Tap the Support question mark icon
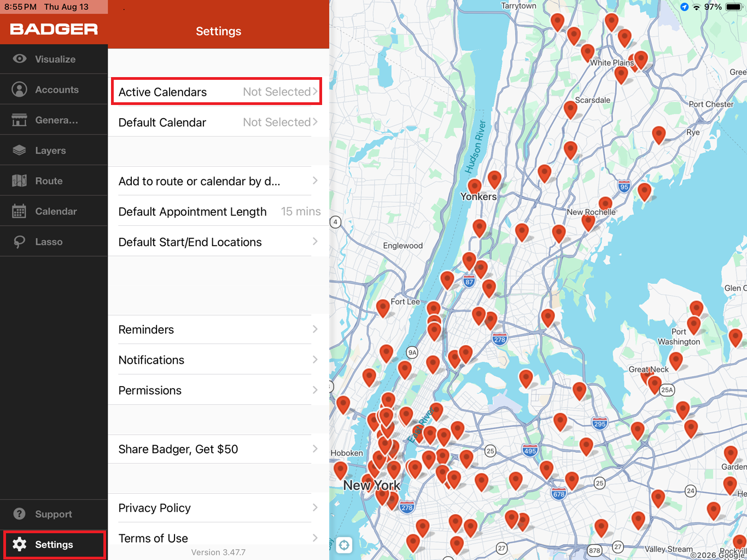 point(20,514)
